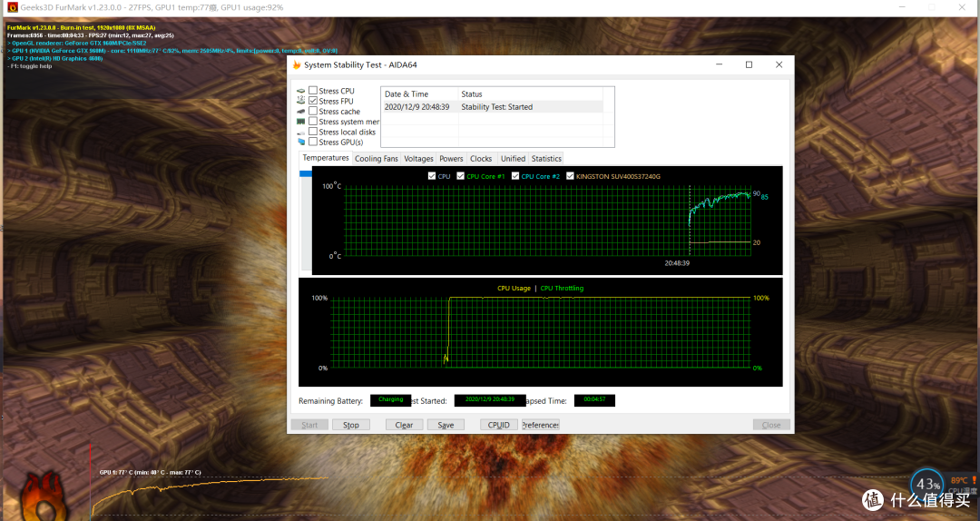Open the Clocks tab
Image resolution: width=980 pixels, height=521 pixels.
pyautogui.click(x=481, y=158)
